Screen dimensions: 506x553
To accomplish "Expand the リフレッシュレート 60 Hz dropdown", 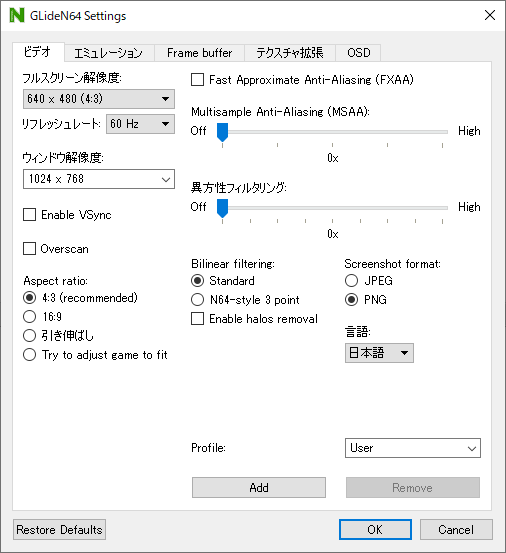I will [x=140, y=124].
